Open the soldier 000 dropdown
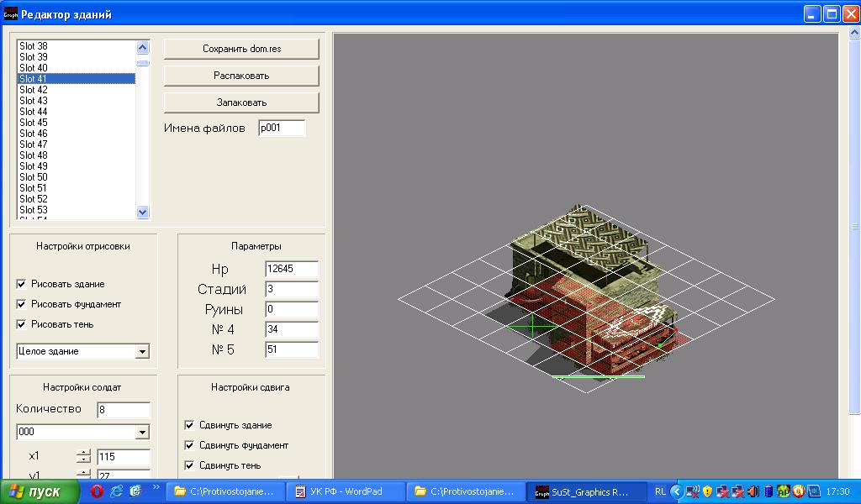 point(142,432)
